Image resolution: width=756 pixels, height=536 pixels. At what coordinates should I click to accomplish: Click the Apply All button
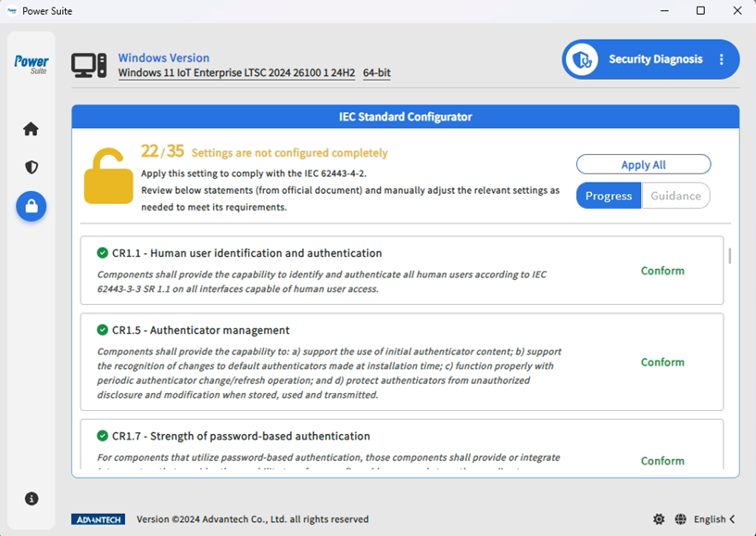[x=643, y=164]
